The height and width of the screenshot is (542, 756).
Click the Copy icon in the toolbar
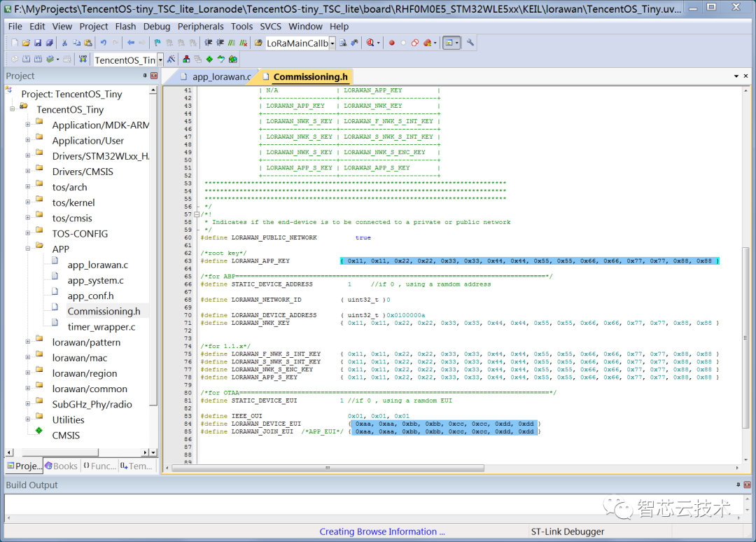click(x=76, y=43)
